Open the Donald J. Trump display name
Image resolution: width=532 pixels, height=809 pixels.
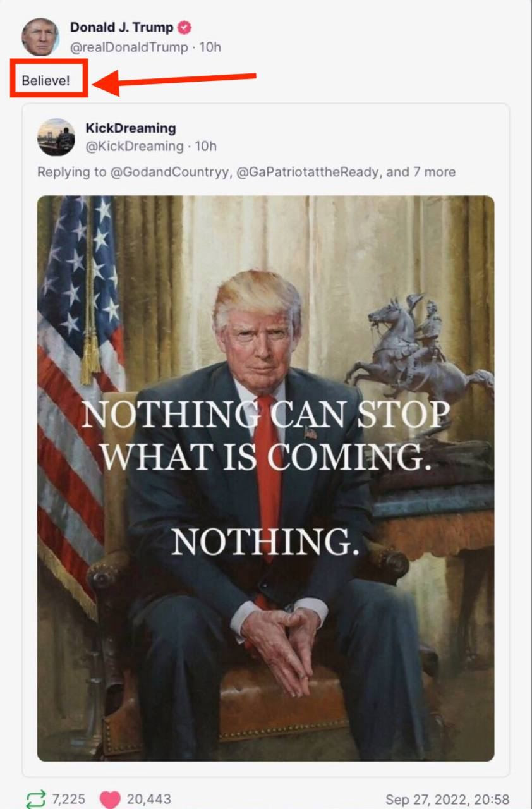121,28
